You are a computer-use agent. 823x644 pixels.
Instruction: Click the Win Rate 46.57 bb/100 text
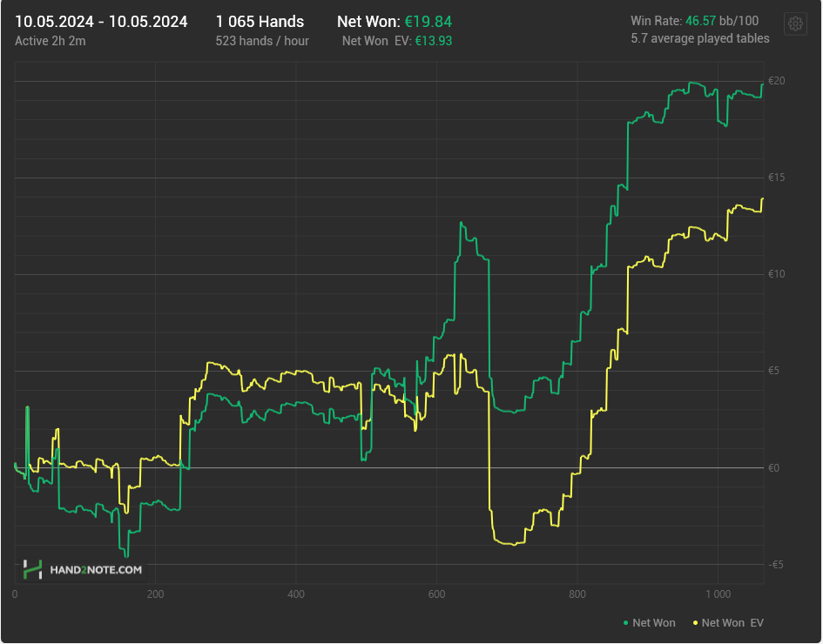pos(694,21)
